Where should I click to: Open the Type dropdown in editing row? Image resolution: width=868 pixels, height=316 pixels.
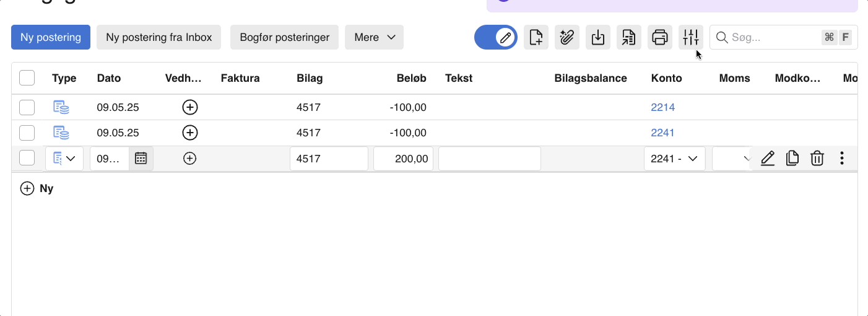pyautogui.click(x=64, y=159)
